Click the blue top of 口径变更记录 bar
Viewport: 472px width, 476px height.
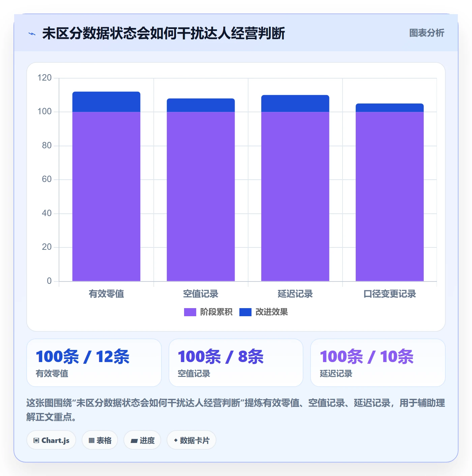[x=389, y=108]
